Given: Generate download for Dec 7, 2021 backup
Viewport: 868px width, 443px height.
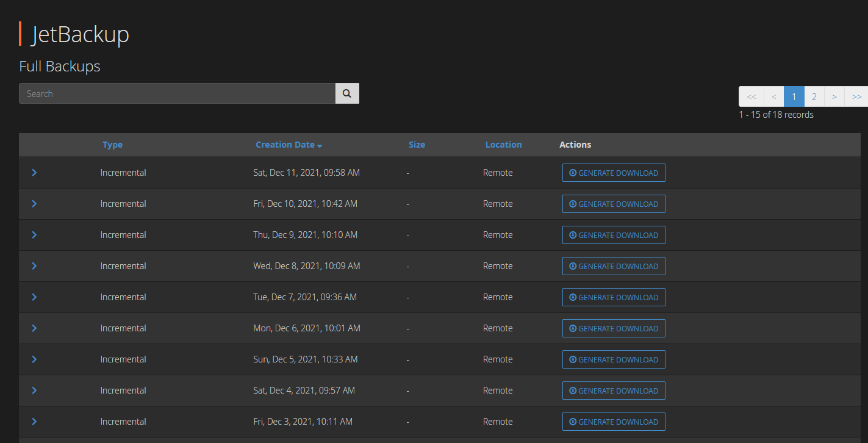Looking at the screenshot, I should pos(614,297).
